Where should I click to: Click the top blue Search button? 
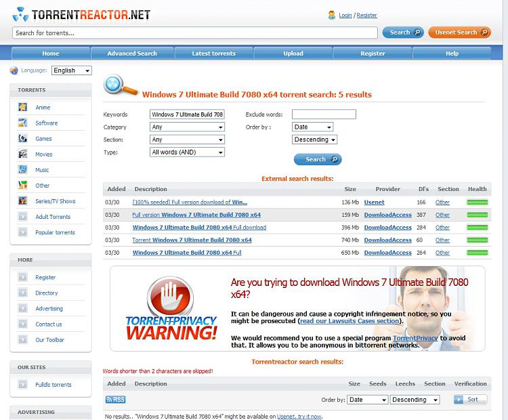[403, 33]
